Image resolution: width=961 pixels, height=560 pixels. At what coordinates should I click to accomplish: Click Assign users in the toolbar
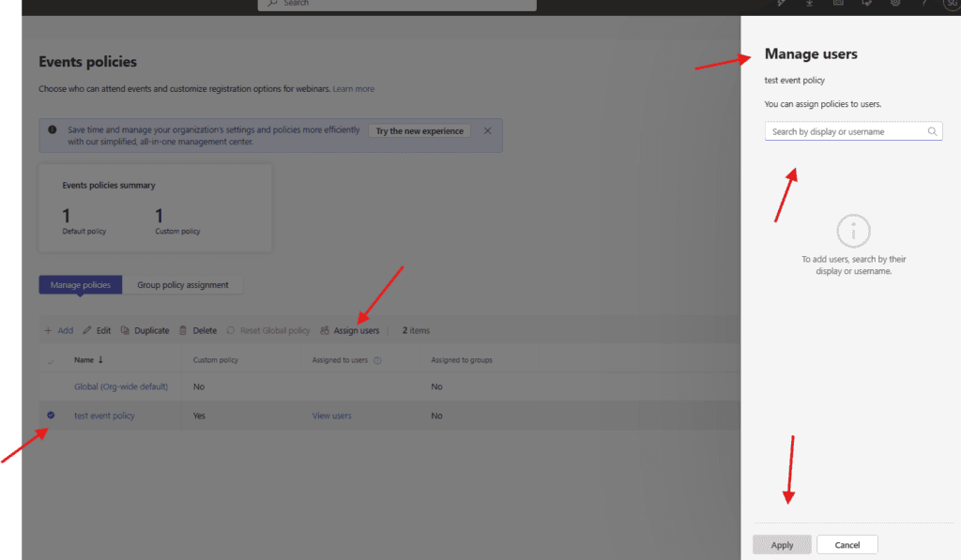point(350,330)
